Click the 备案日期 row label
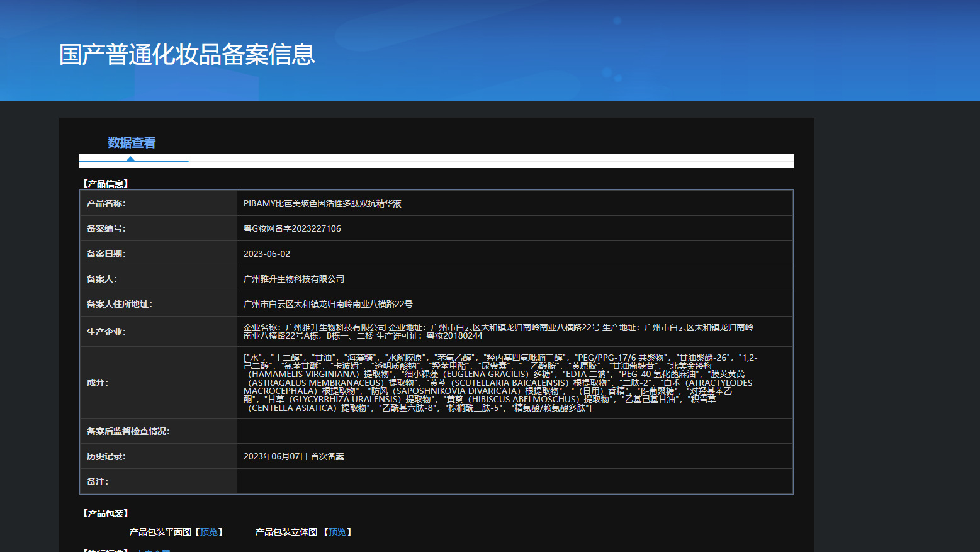The height and width of the screenshot is (552, 980). tap(106, 254)
